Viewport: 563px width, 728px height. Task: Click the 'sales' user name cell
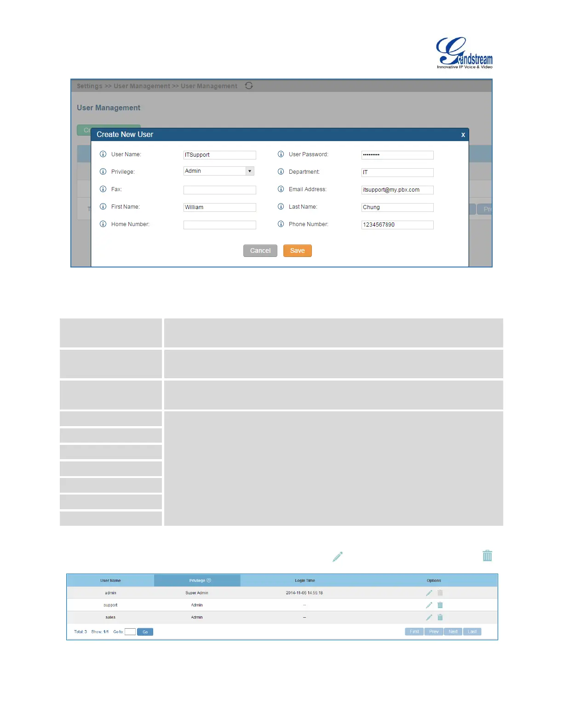click(x=110, y=617)
